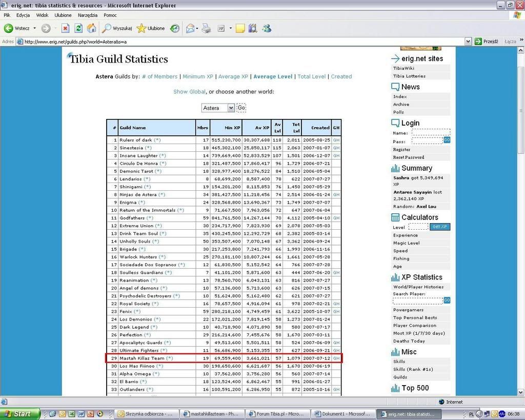Open Internet Explorer quick launch icon
Screen dimensions: 525x420
pos(53,414)
